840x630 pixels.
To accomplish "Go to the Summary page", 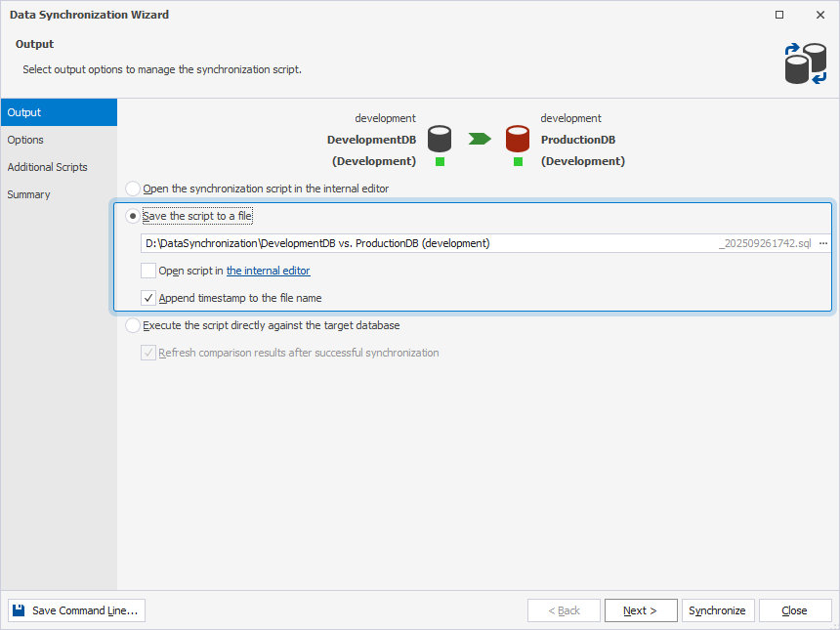I will coord(28,193).
